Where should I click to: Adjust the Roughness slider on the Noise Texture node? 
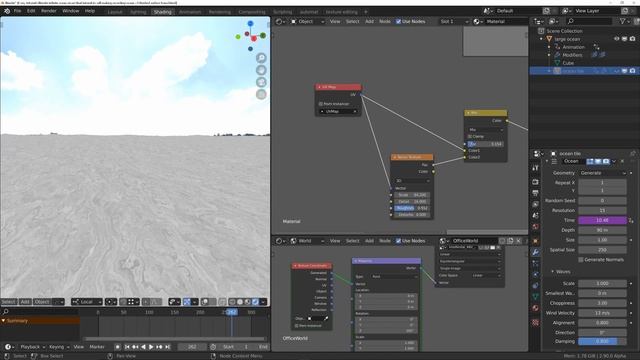pos(412,208)
